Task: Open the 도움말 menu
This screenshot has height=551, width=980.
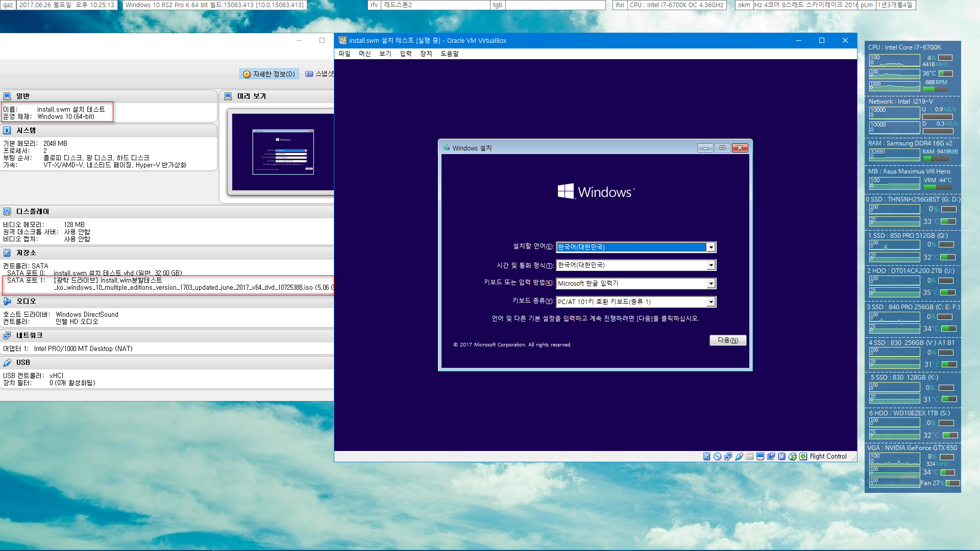Action: [x=450, y=54]
